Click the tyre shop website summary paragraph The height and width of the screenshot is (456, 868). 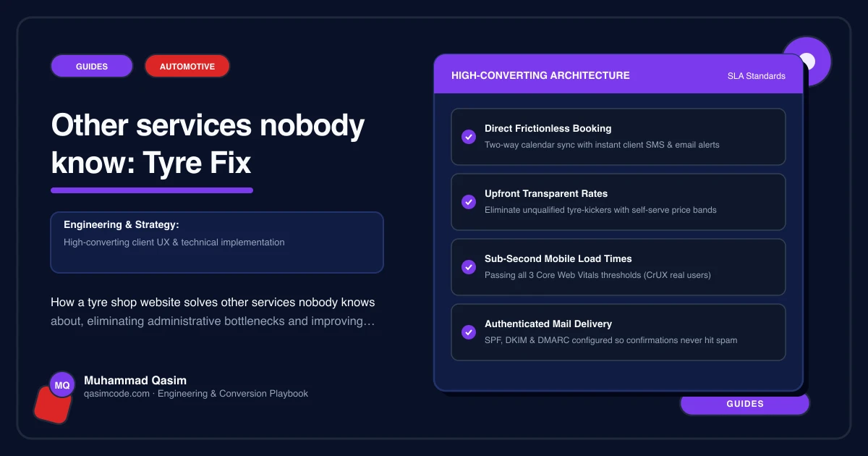[213, 311]
